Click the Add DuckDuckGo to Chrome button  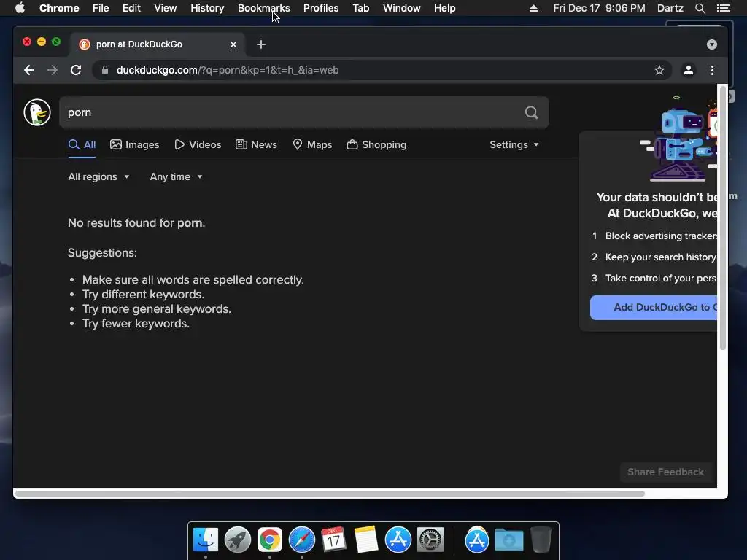pos(654,307)
